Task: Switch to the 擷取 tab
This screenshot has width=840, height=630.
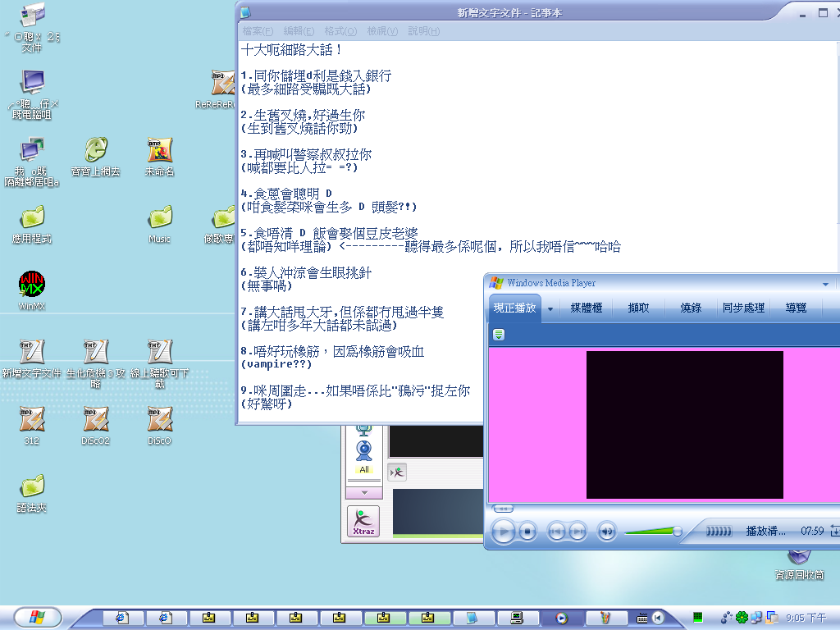Action: (x=638, y=308)
